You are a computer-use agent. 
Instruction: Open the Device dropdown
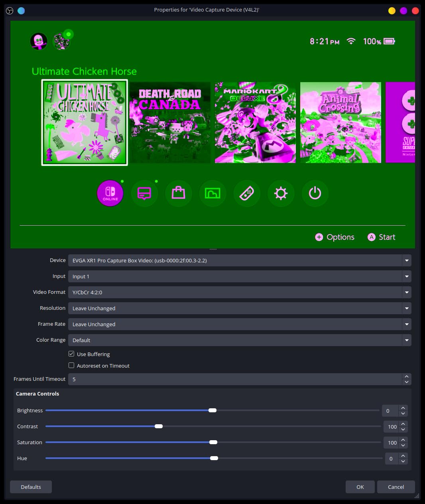[x=240, y=260]
